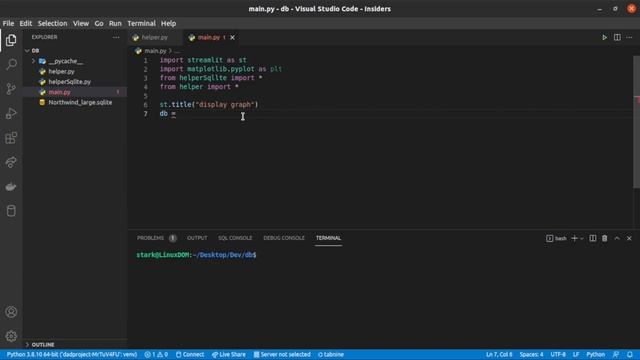Click the Python interpreter selector in status bar

click(72, 354)
